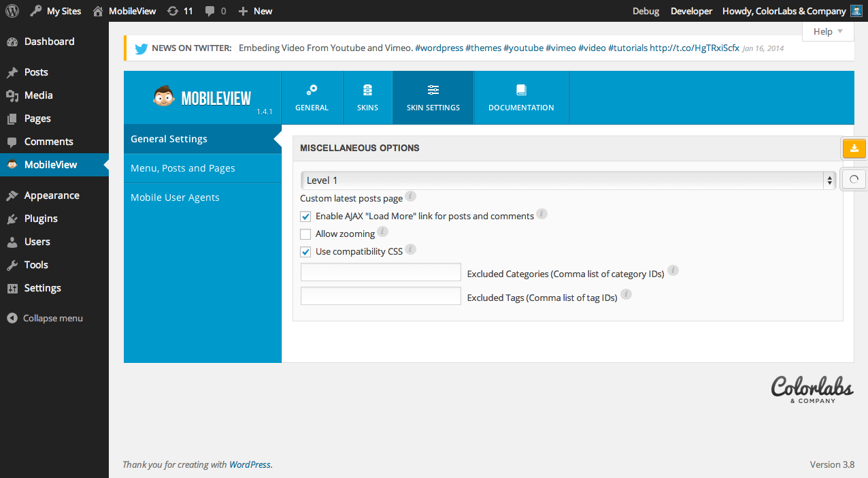
Task: Open Howdy, ColorLabs & Company account menu
Action: pyautogui.click(x=784, y=11)
